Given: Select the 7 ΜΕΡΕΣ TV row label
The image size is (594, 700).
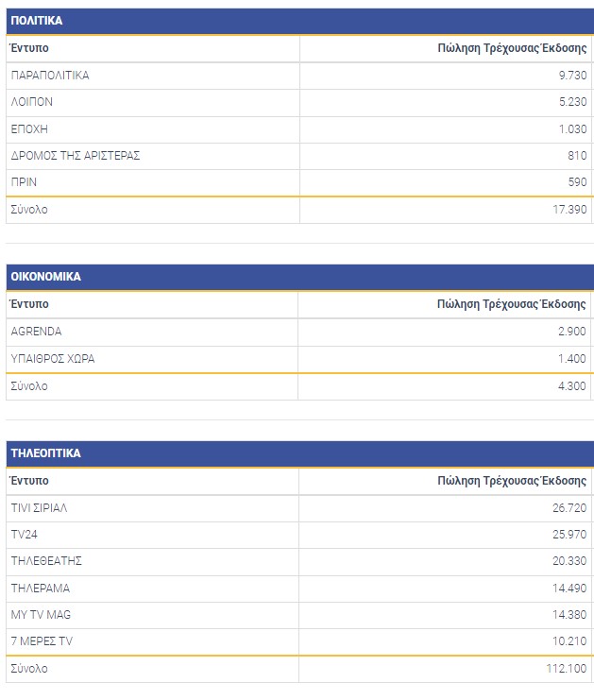Looking at the screenshot, I should [42, 641].
